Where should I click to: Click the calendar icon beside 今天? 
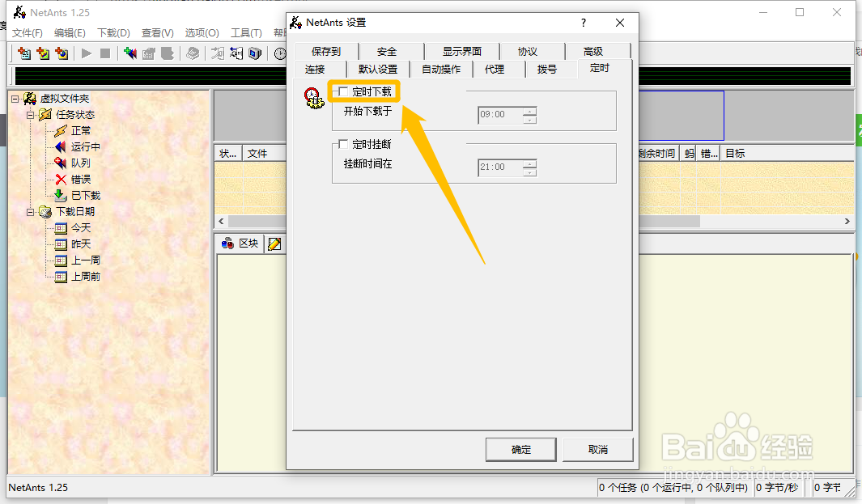click(x=61, y=227)
